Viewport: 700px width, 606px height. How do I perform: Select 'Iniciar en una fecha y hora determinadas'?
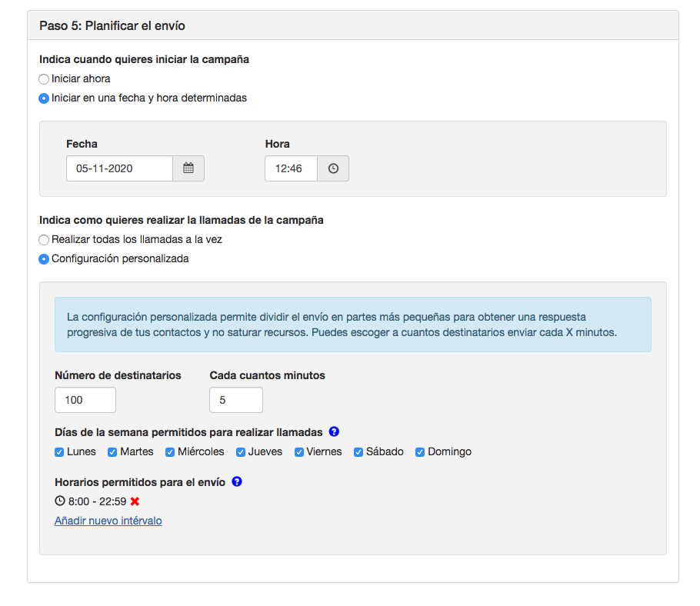(44, 98)
